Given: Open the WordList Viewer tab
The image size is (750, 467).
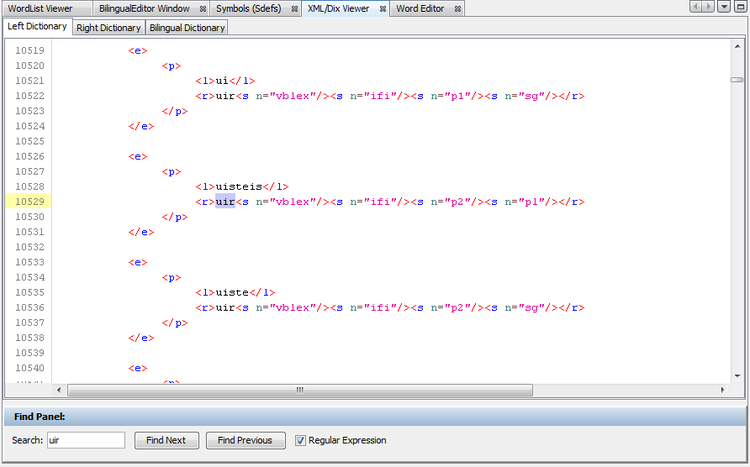Looking at the screenshot, I should pyautogui.click(x=40, y=8).
